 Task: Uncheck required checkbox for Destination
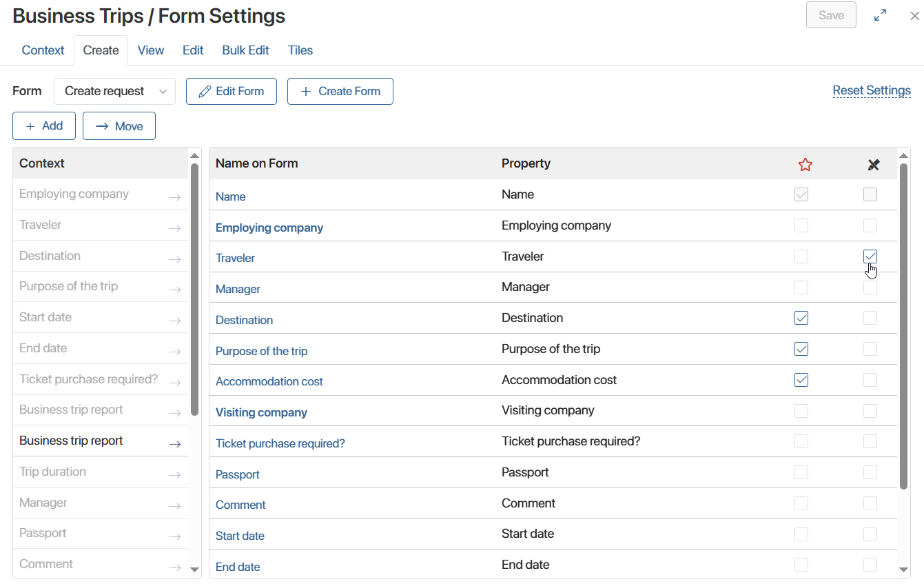[x=801, y=318]
